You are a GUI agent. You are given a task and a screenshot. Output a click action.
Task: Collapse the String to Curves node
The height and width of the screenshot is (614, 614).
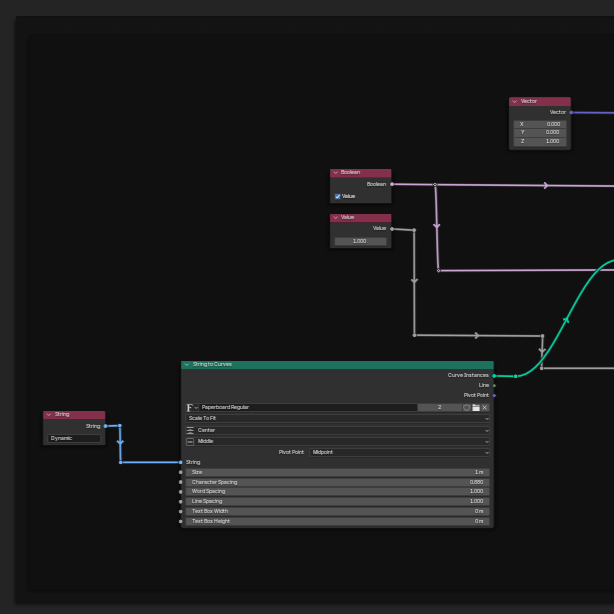pyautogui.click(x=187, y=365)
